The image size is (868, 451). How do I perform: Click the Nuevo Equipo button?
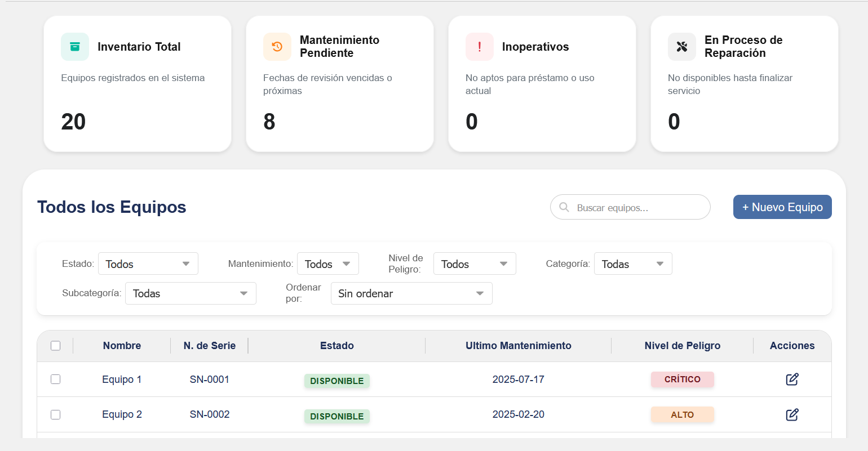(782, 207)
